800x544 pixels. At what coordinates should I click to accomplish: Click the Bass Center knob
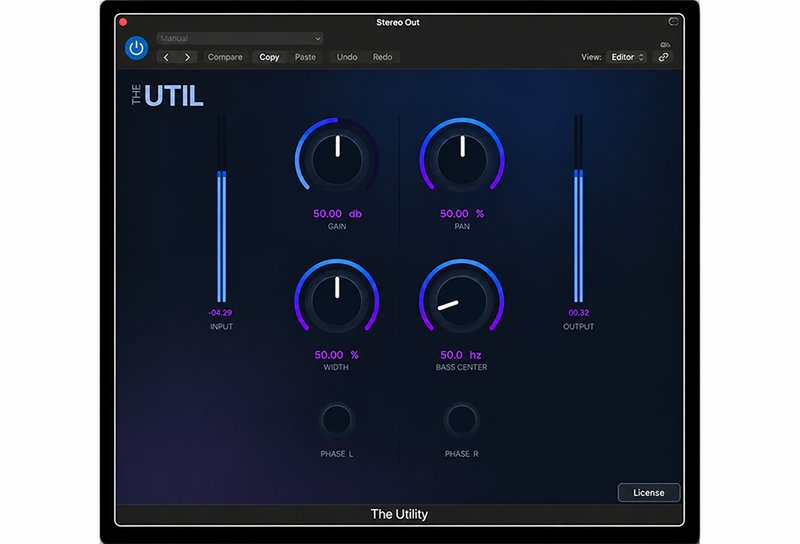461,301
